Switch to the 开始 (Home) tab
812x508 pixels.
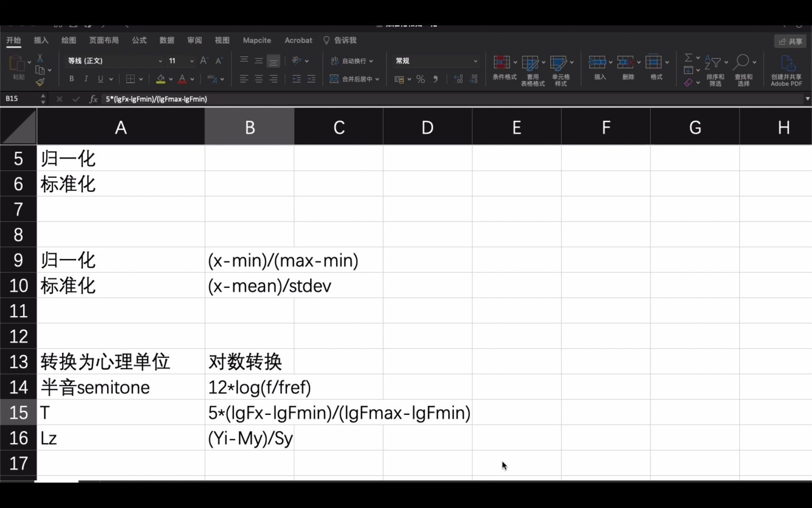[x=14, y=40]
